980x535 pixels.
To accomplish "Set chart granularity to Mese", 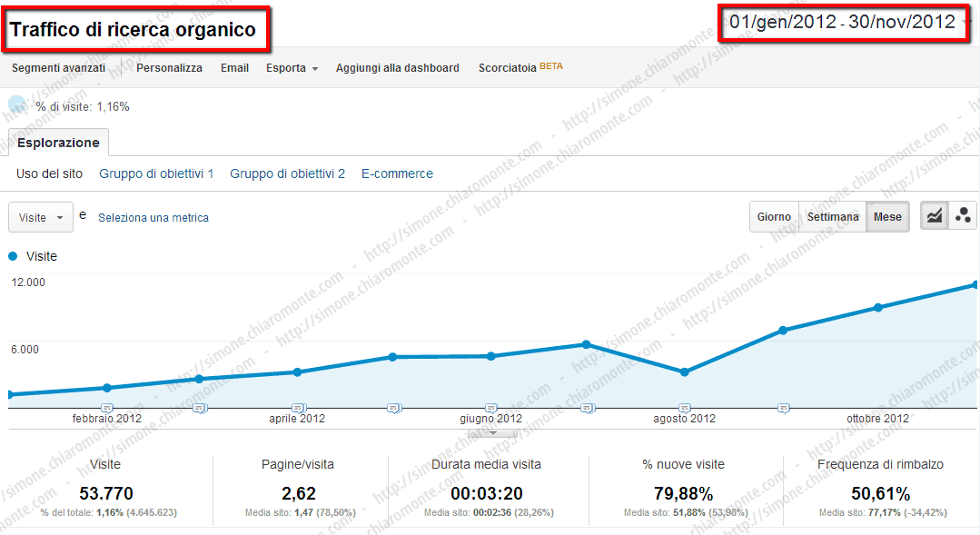I will [x=887, y=217].
